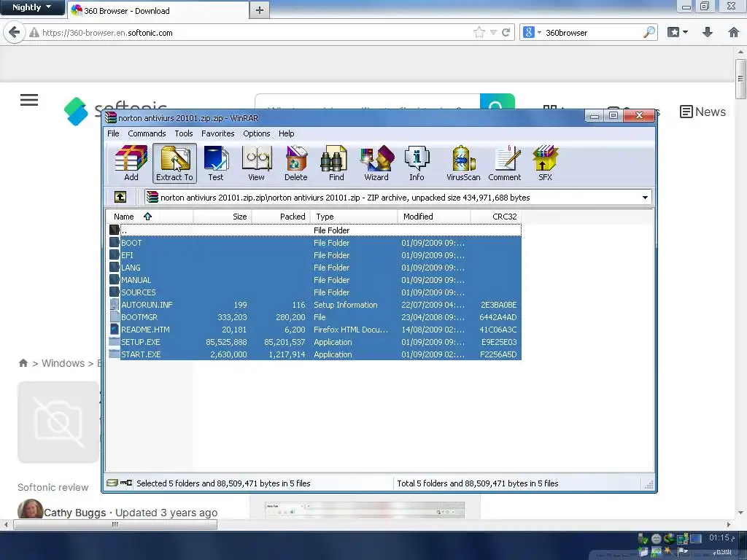Sort the list by Size column
The height and width of the screenshot is (560, 747).
[222, 216]
